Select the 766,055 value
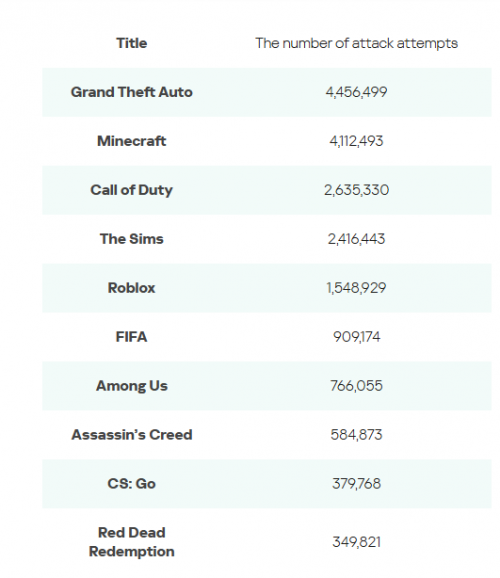 click(x=356, y=386)
